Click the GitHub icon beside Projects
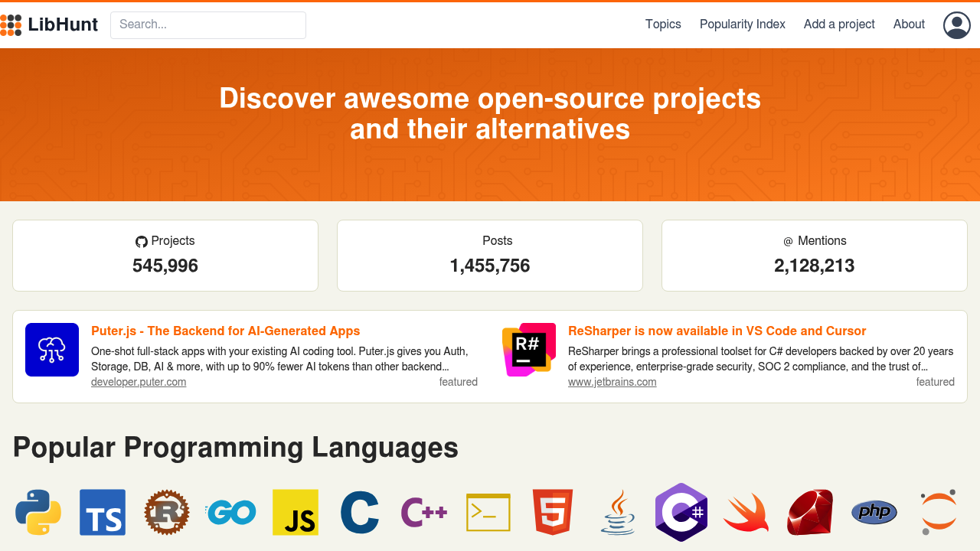Screen dimensions: 980x551 (142, 242)
